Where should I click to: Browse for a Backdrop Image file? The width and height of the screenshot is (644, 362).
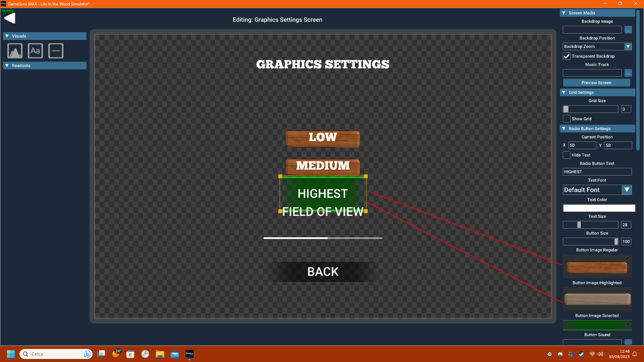628,30
